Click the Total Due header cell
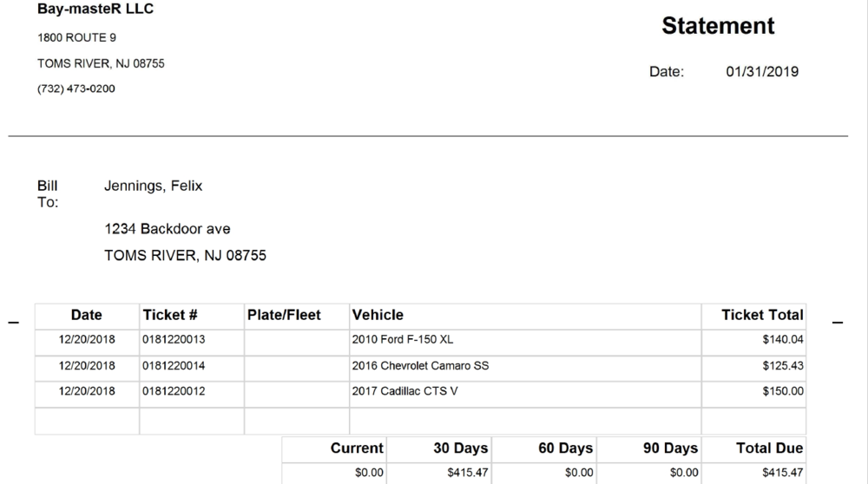Viewport: 868px width, 484px height. point(754,448)
